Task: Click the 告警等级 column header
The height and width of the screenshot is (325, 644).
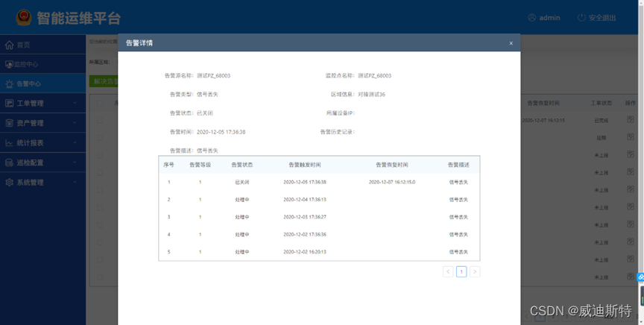Action: [200, 165]
